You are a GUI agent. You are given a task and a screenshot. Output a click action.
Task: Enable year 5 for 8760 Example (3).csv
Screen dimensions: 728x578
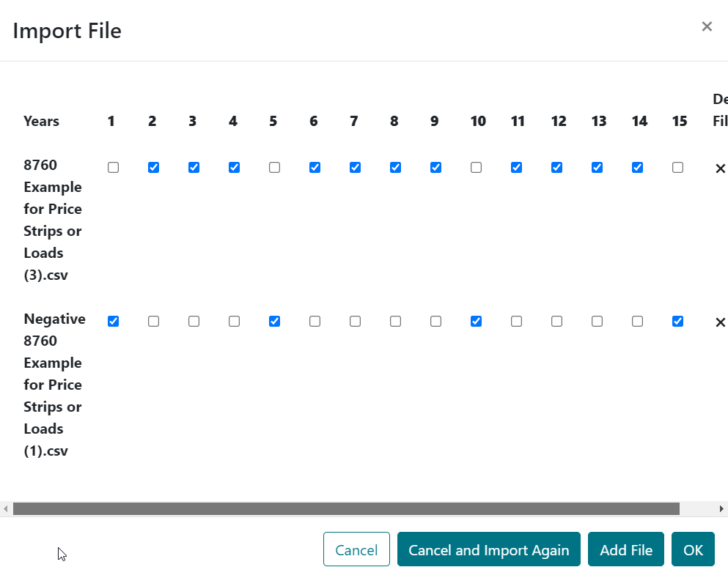point(274,167)
